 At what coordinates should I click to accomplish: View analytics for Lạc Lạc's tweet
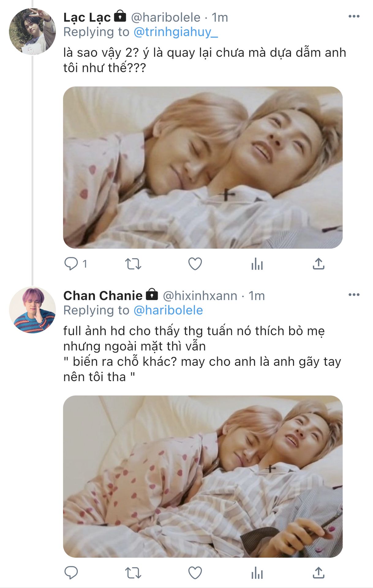pyautogui.click(x=257, y=264)
